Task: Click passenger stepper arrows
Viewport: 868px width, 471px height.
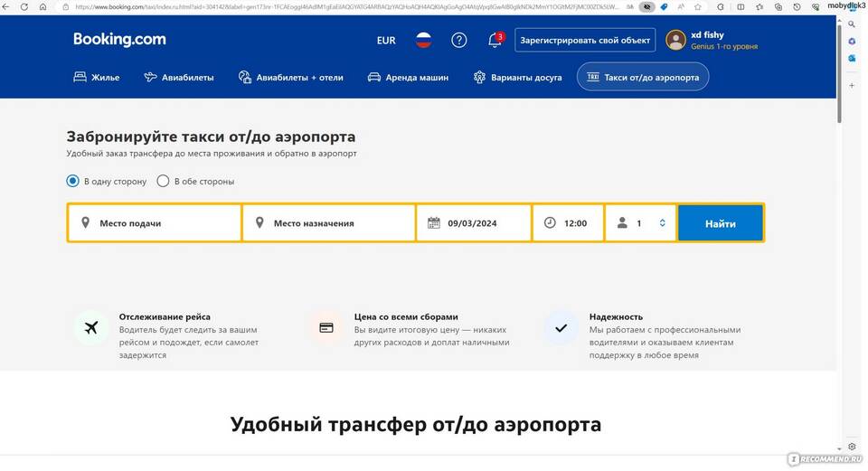Action: [662, 222]
